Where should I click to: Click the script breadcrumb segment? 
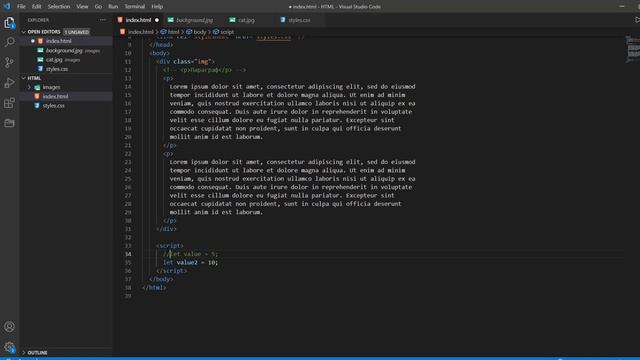coord(224,32)
